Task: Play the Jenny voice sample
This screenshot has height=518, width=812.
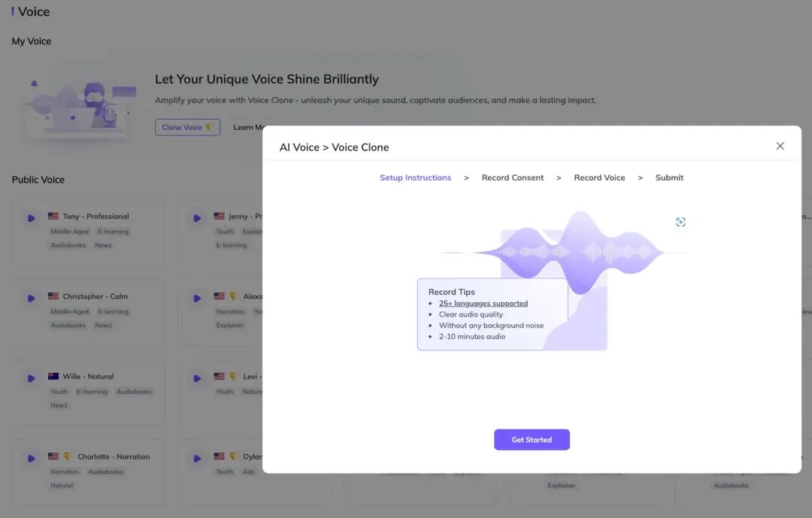Action: 197,218
